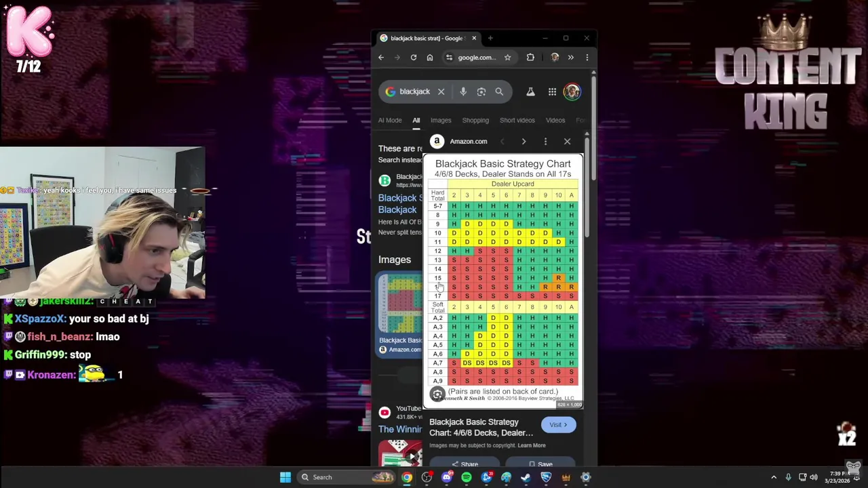
Task: Switch to Videos results tab
Action: coord(555,120)
